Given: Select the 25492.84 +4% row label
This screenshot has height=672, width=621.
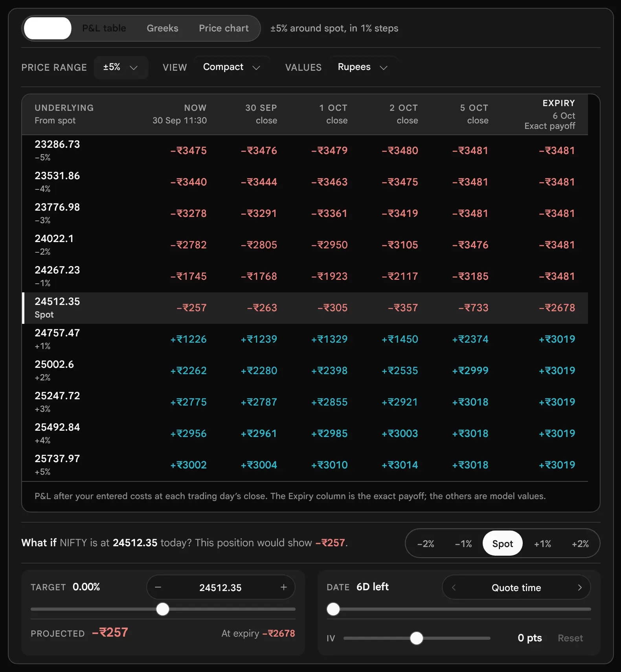Looking at the screenshot, I should coord(57,433).
